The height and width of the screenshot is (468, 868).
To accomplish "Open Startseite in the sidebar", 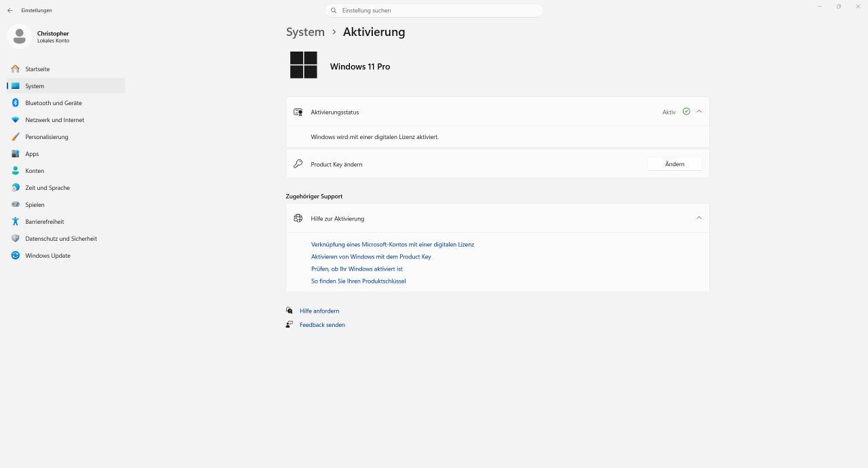I will 66,69.
